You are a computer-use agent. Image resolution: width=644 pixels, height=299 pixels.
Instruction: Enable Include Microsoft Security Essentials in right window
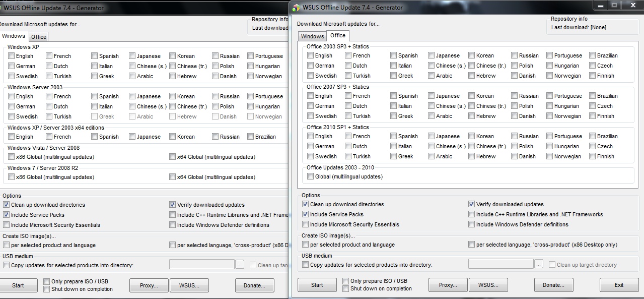click(x=306, y=224)
